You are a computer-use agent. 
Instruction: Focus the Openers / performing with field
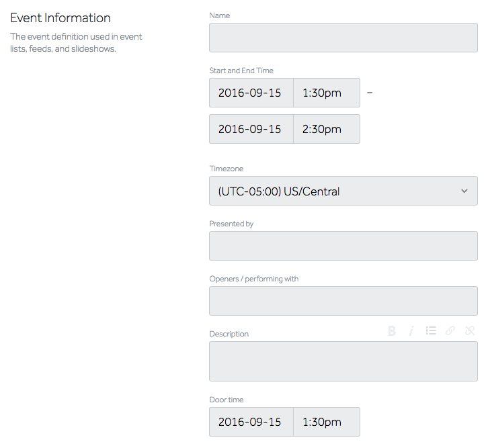[343, 301]
